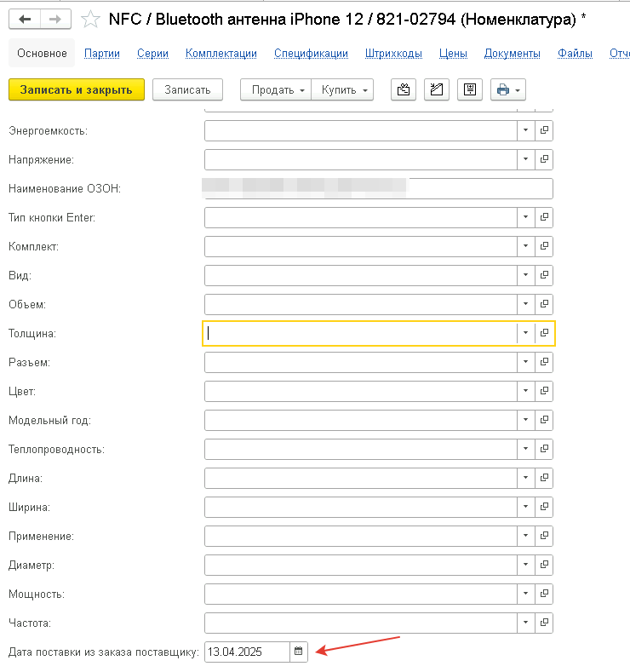Focus the Наименование ОЗОН text field
This screenshot has width=630, height=672.
tap(379, 188)
